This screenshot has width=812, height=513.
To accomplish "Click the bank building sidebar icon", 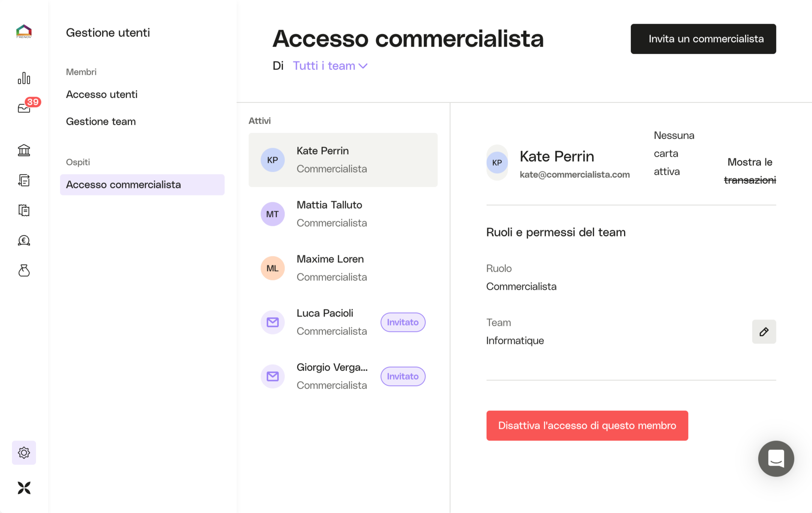I will click(x=24, y=150).
